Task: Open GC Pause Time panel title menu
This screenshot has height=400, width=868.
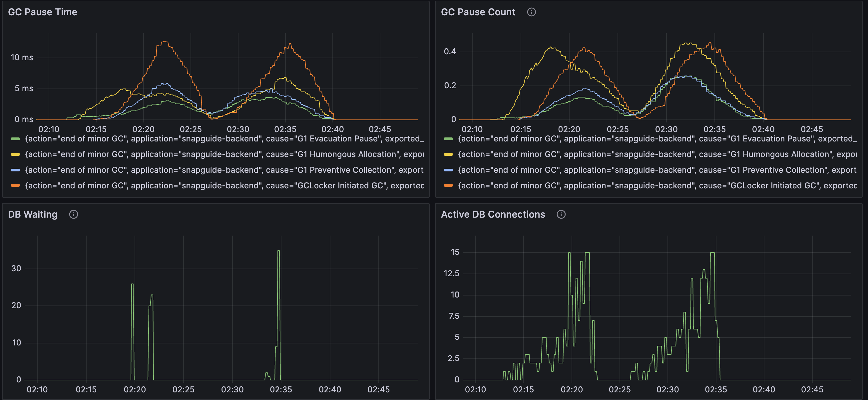Action: click(x=42, y=12)
